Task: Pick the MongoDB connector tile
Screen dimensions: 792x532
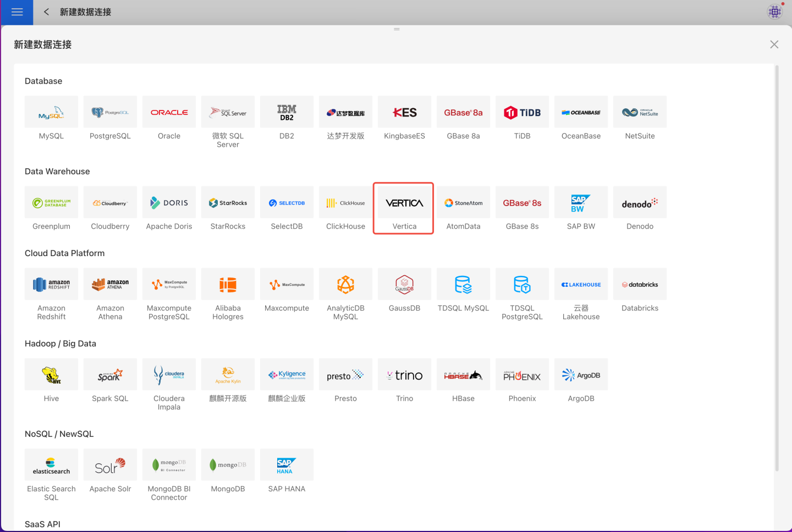Action: (228, 465)
